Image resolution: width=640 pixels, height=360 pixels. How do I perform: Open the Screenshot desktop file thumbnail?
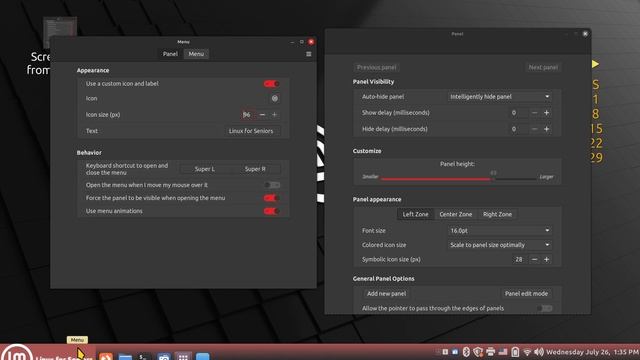[60, 31]
